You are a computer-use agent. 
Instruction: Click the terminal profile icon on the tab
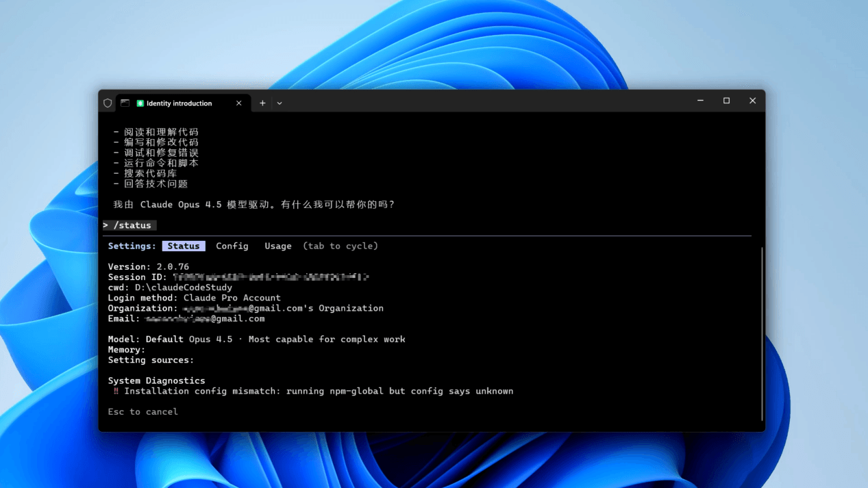point(125,103)
